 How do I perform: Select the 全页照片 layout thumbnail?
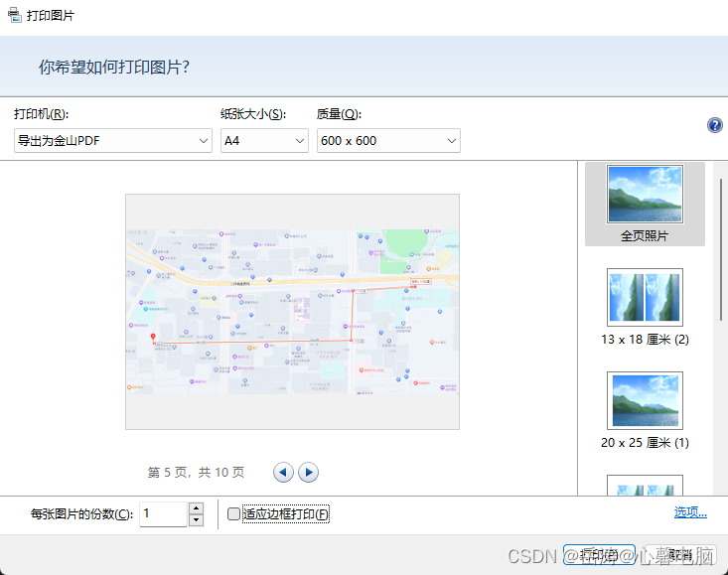645,205
